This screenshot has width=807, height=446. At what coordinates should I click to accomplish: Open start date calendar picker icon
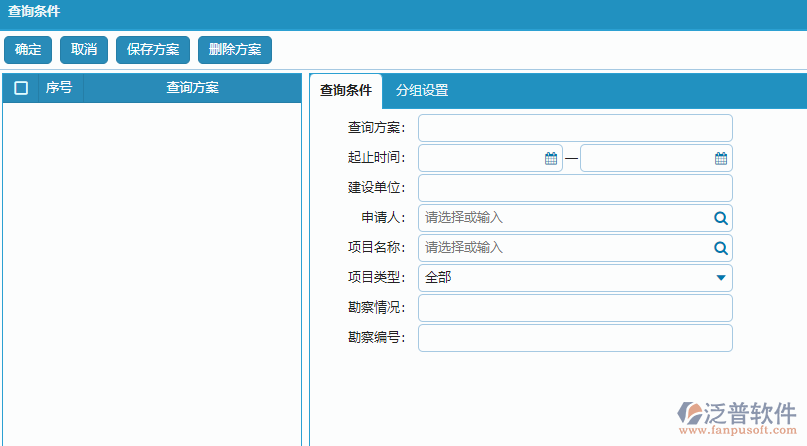(x=551, y=158)
